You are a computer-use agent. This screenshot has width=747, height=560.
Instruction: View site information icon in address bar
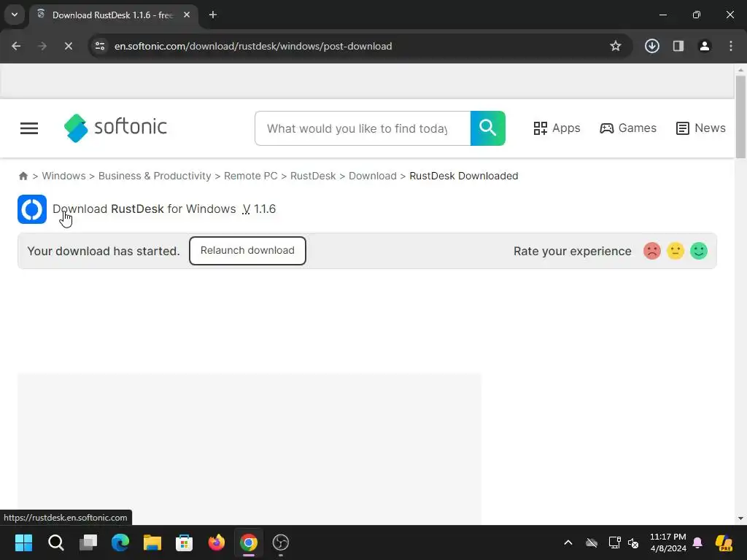(x=100, y=46)
